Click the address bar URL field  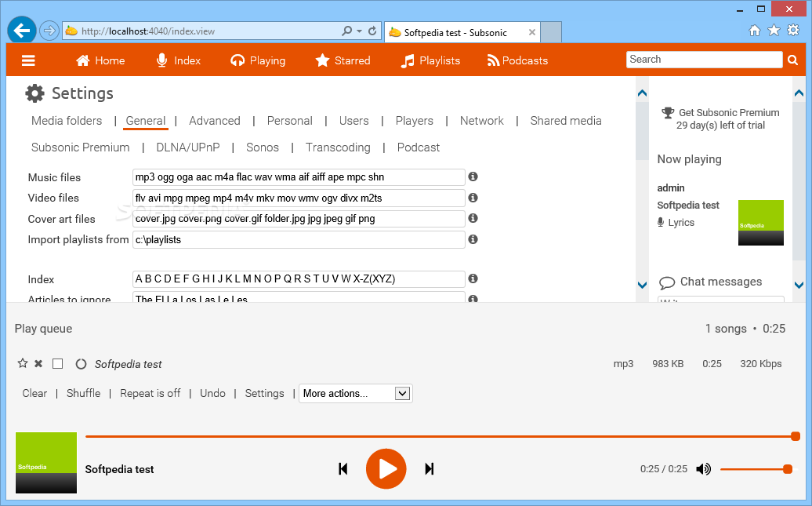click(x=207, y=31)
